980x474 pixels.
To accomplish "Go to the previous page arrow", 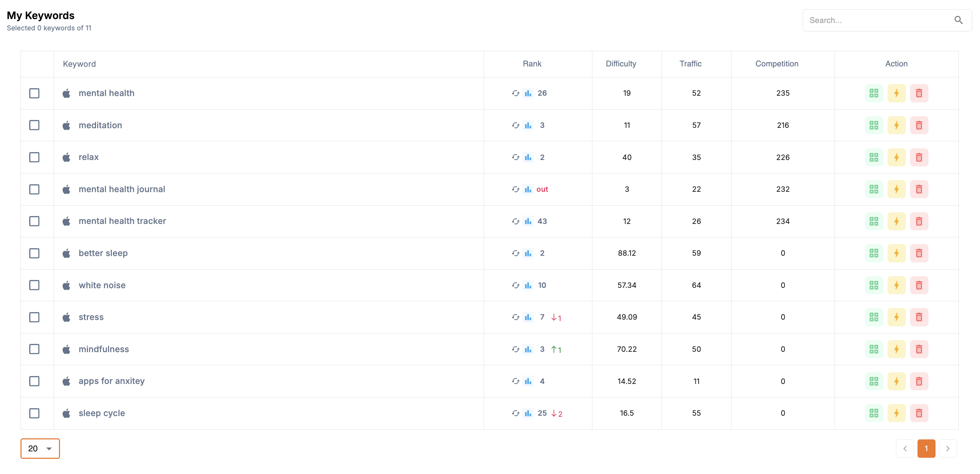I will [x=905, y=449].
